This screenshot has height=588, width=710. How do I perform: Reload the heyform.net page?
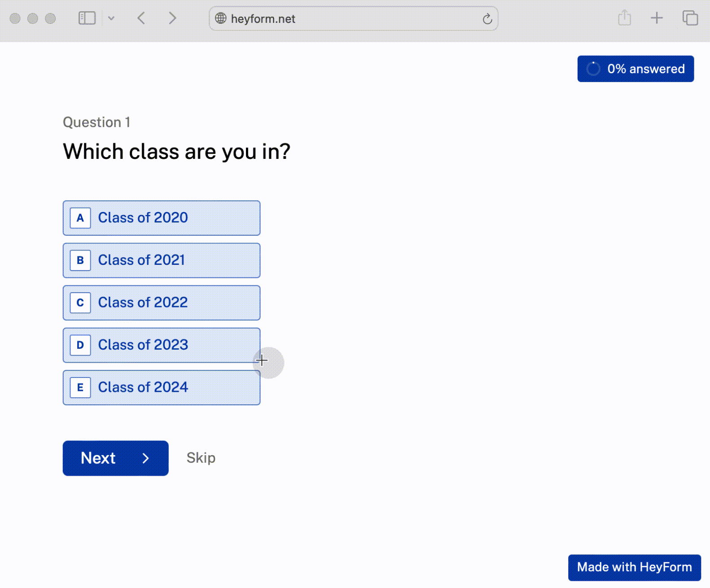tap(487, 19)
